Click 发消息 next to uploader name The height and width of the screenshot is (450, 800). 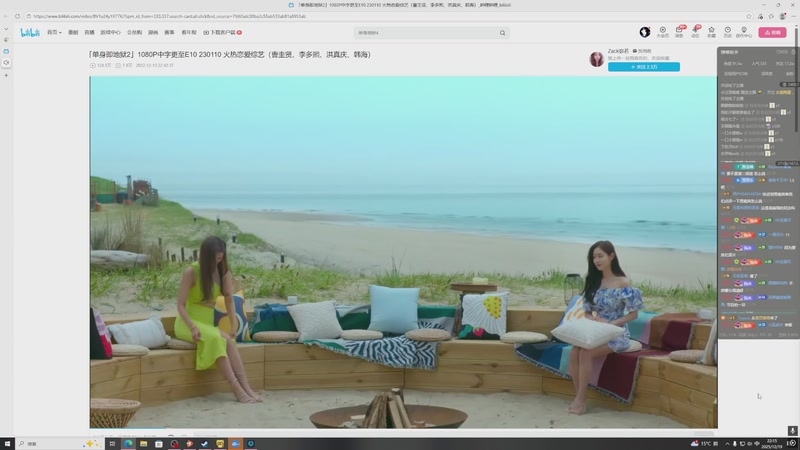[x=642, y=51]
